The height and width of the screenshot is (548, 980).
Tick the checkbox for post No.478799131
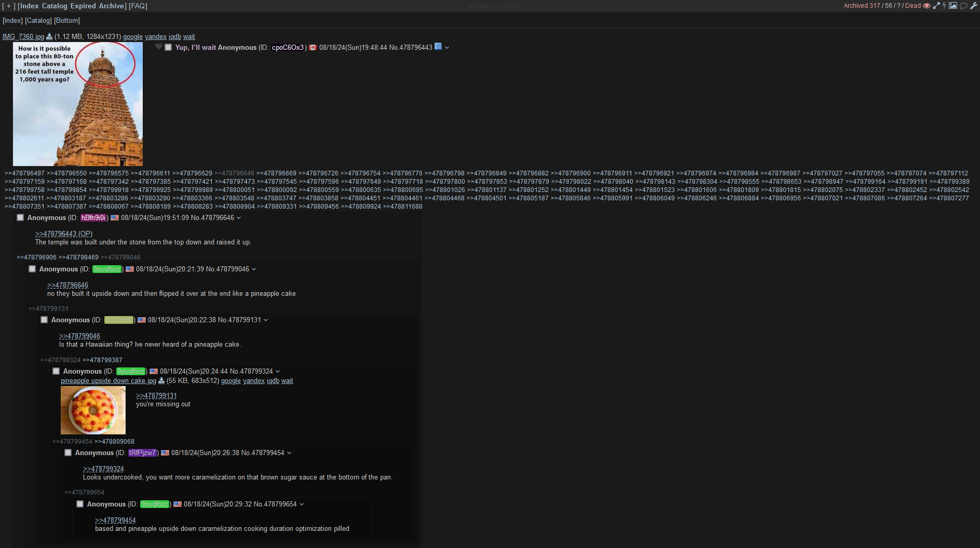pyautogui.click(x=44, y=320)
